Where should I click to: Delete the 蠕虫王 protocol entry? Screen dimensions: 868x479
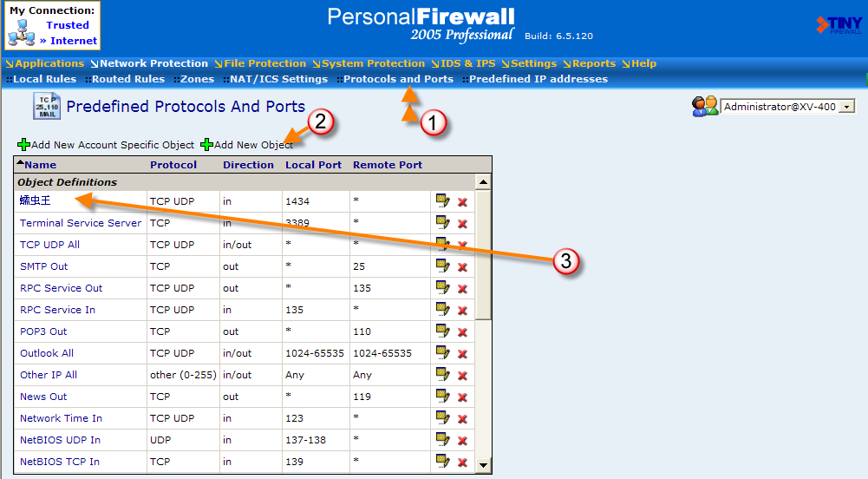coord(462,202)
